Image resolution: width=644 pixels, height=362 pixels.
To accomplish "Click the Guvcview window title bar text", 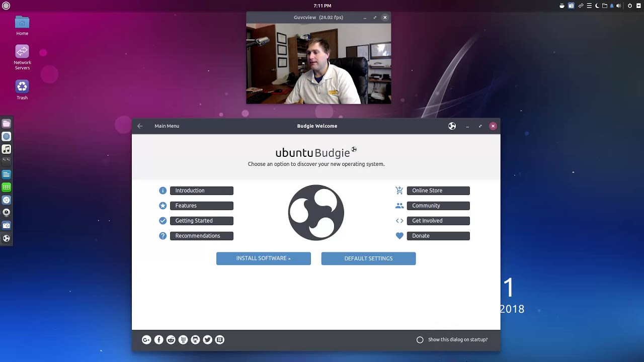I will coord(318,17).
